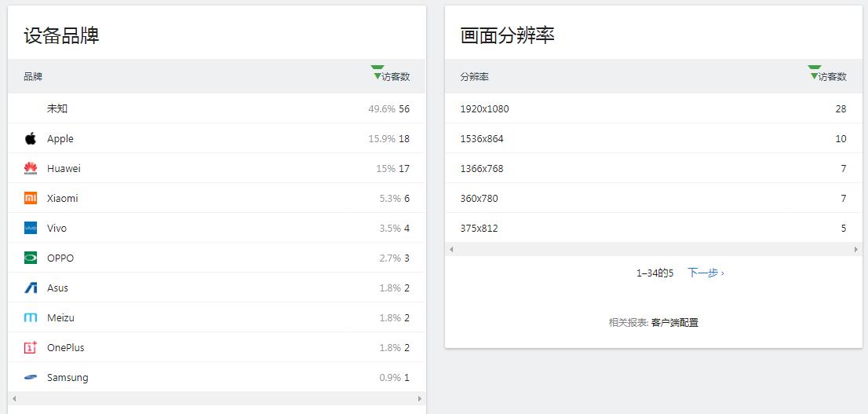
Task: Click the Apple brand logo icon
Action: pyautogui.click(x=31, y=138)
